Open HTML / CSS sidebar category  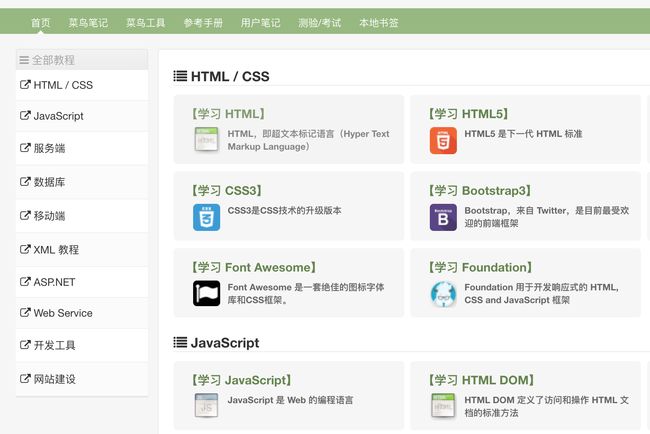point(82,85)
